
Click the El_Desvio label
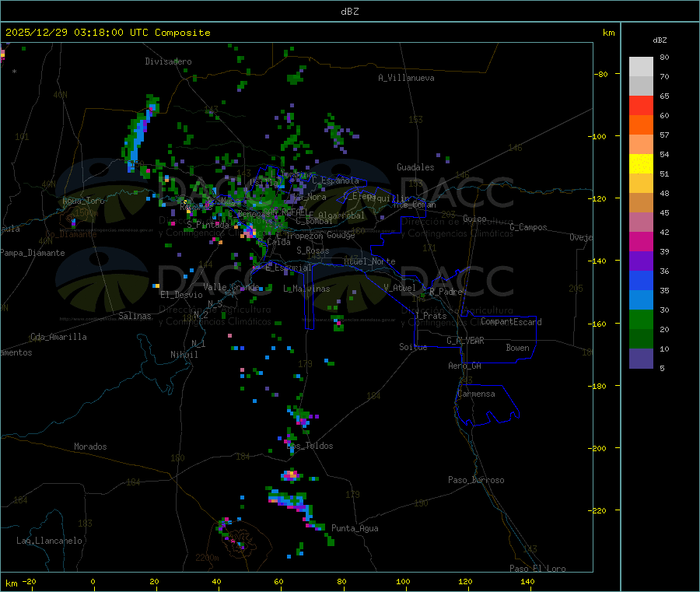(x=181, y=295)
